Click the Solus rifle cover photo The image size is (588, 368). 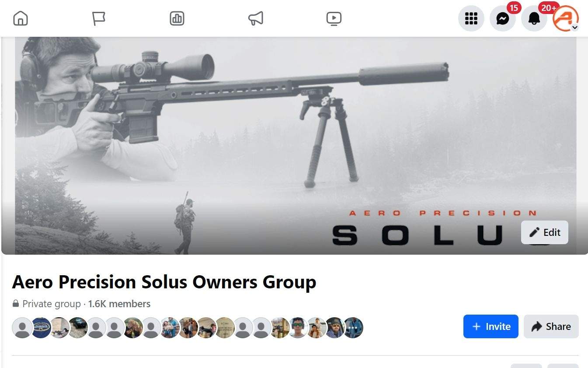click(x=295, y=145)
